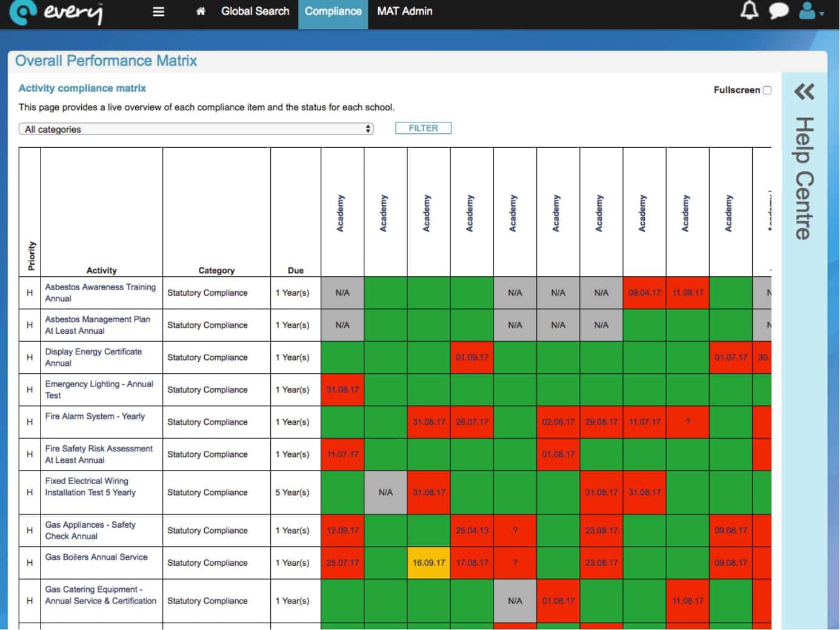
Task: Select Fire Alarm System - Yearly activity
Action: click(x=95, y=416)
